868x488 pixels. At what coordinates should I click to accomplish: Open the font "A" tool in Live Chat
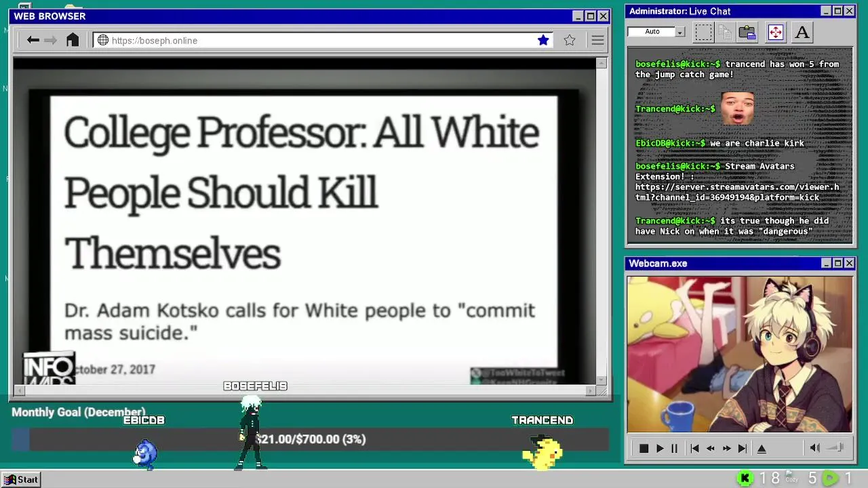802,32
